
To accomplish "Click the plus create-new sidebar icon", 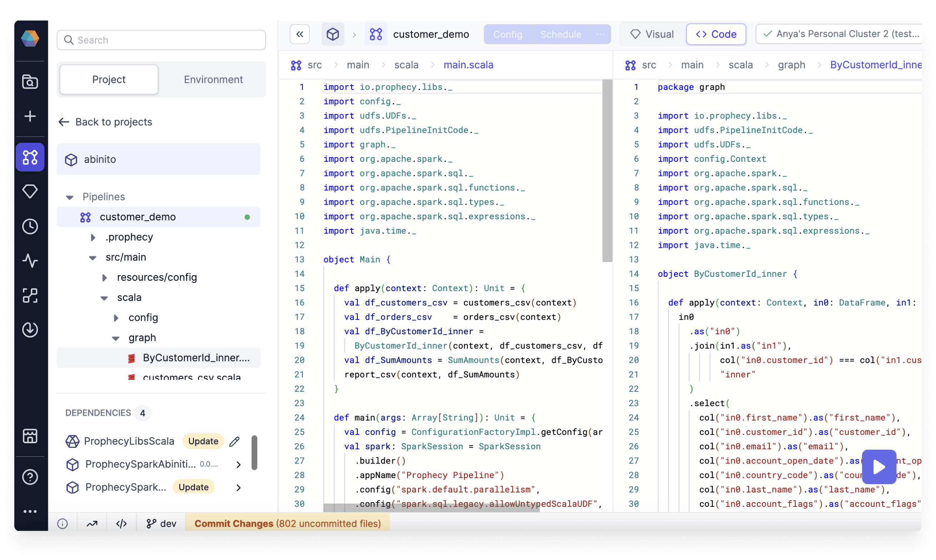I will click(x=30, y=116).
